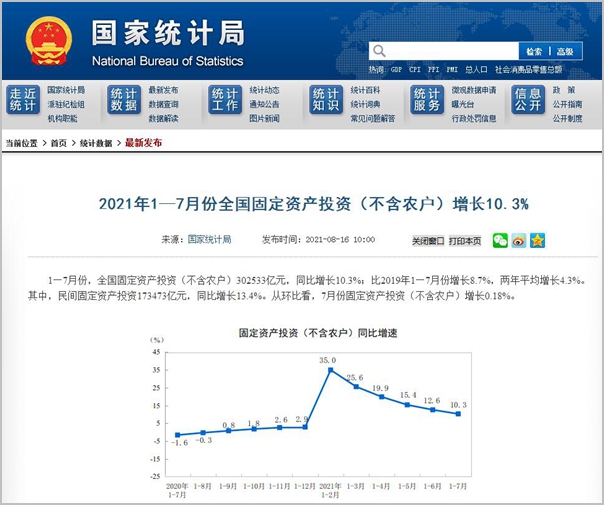Open the 统计知识 navigation block
The height and width of the screenshot is (505, 604).
click(325, 100)
